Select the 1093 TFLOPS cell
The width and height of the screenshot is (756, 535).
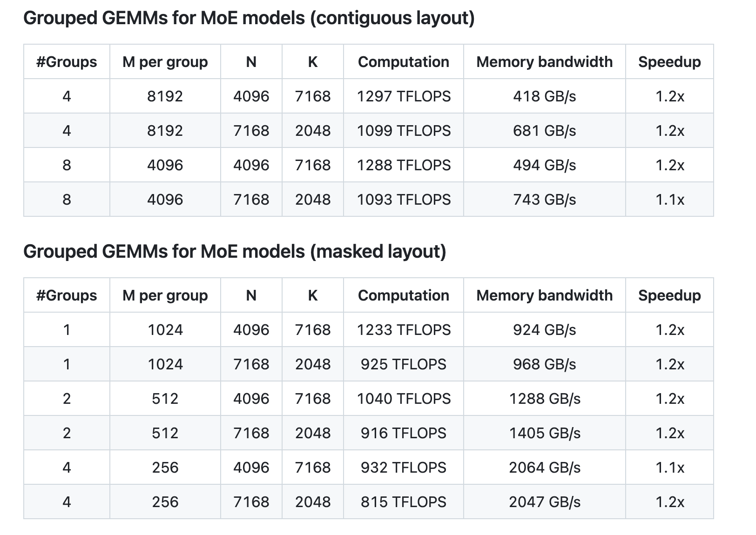pos(404,200)
